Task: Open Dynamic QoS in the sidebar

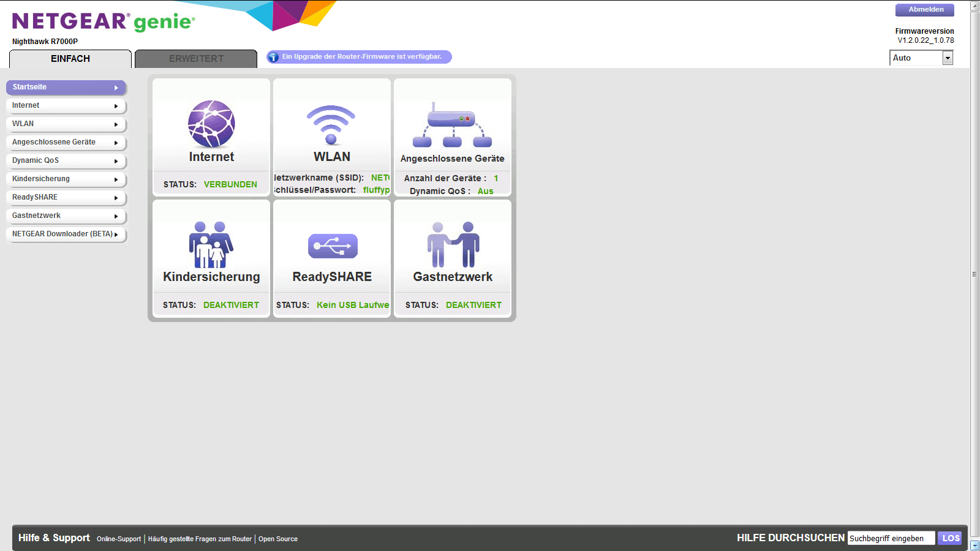Action: pyautogui.click(x=66, y=161)
